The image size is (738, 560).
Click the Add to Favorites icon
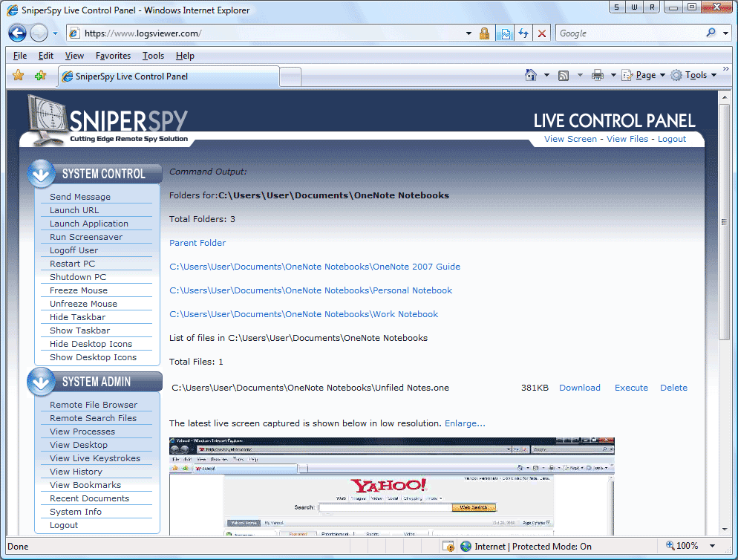point(40,76)
